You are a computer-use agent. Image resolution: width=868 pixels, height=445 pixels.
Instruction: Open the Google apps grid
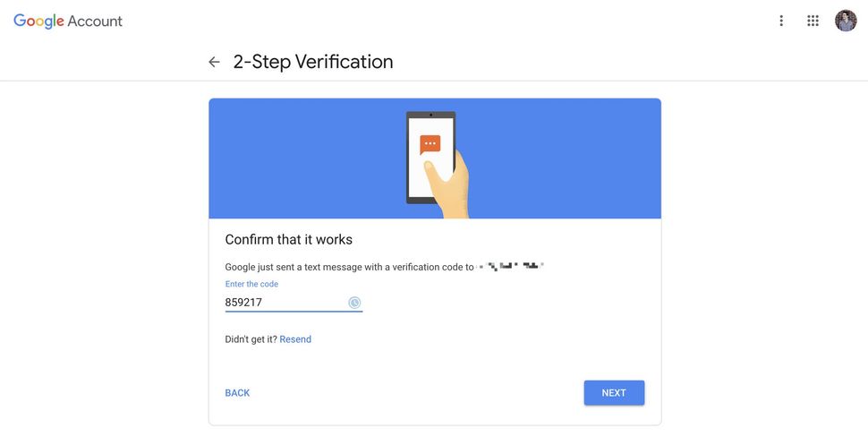[813, 21]
